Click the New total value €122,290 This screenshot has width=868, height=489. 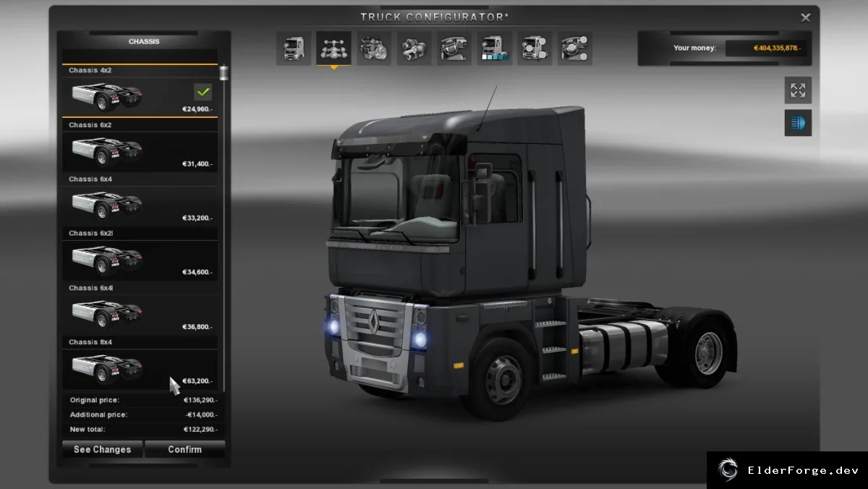(x=200, y=430)
